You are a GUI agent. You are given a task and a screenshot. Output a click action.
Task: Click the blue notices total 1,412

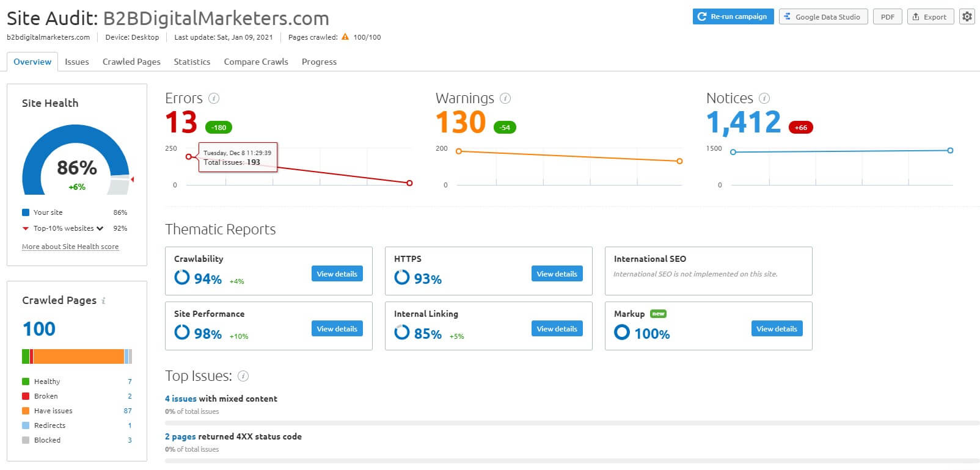[744, 123]
